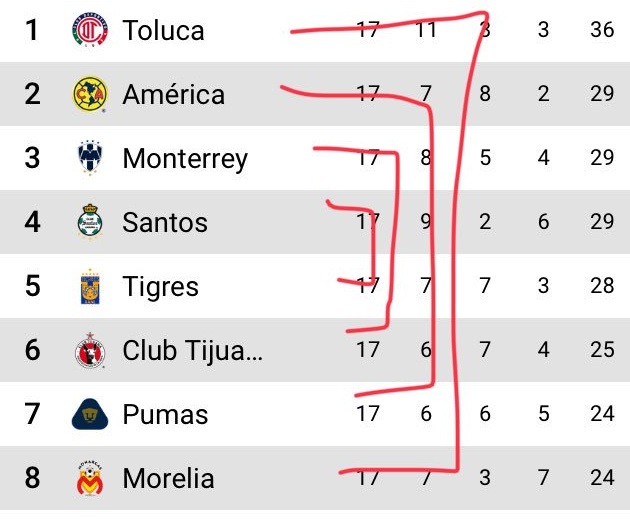Viewport: 630px width, 520px height.
Task: Select the Pumas team name
Action: 165,414
